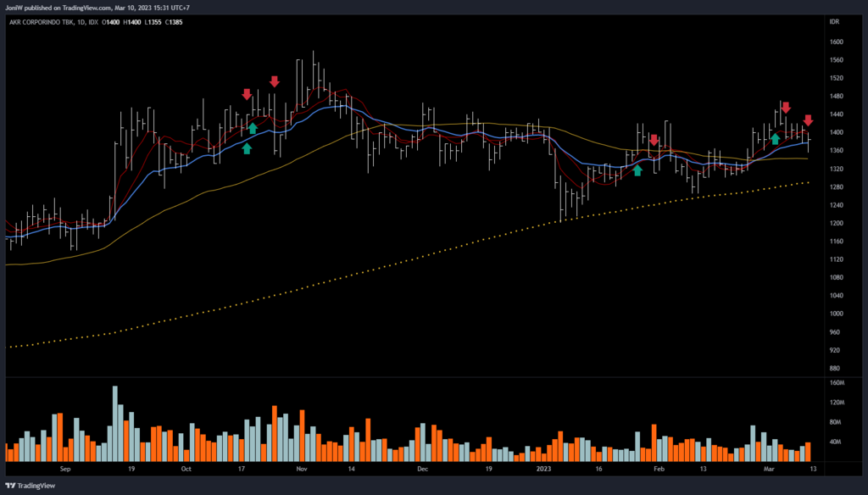Click the second red down arrow before November
The height and width of the screenshot is (495, 868).
pyautogui.click(x=275, y=81)
